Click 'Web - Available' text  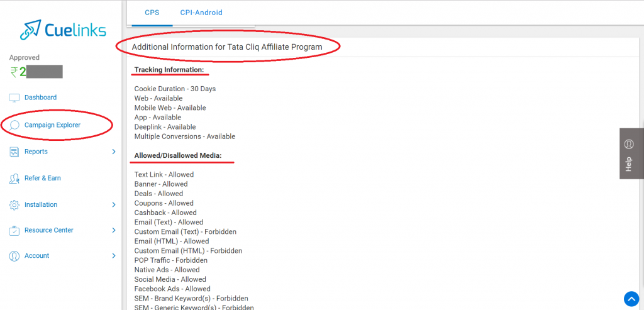(158, 99)
